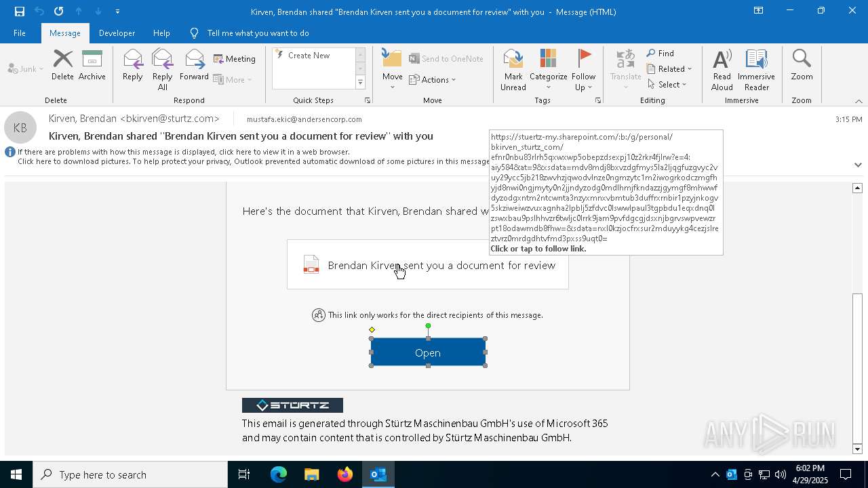
Task: Click the PDF document icon in card
Action: (311, 265)
